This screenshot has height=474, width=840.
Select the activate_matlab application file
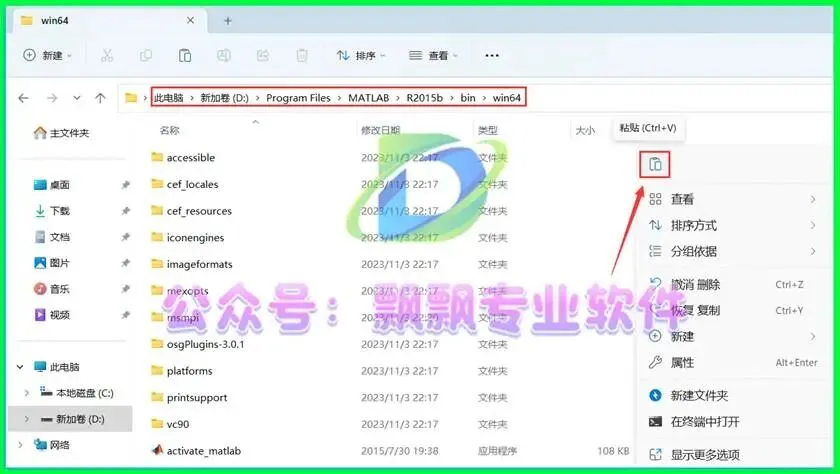[196, 451]
